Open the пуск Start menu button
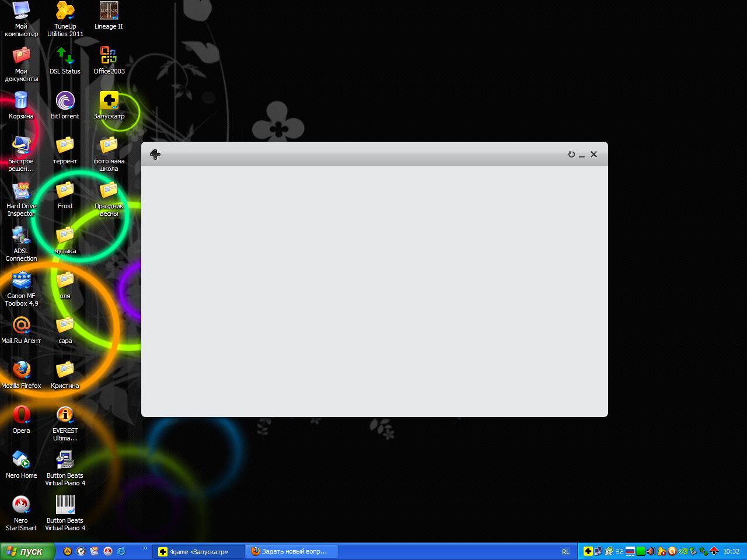The image size is (747, 560). [27, 551]
